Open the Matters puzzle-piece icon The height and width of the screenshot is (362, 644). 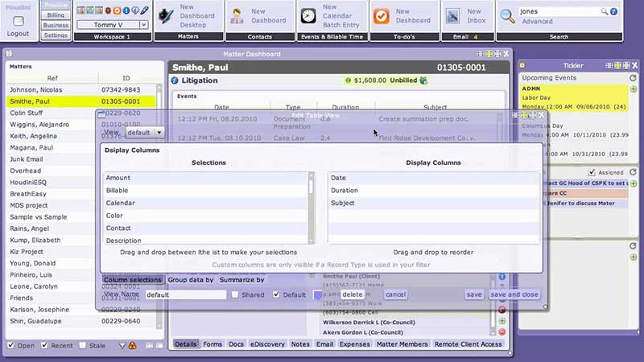[x=166, y=16]
